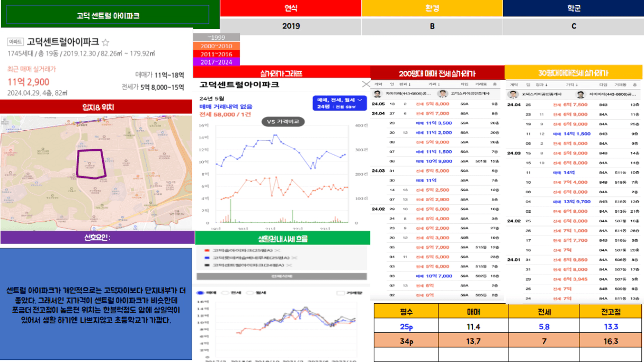Click the 생활권내시세흐름 green header
This screenshot has height=362, width=644.
pyautogui.click(x=282, y=238)
